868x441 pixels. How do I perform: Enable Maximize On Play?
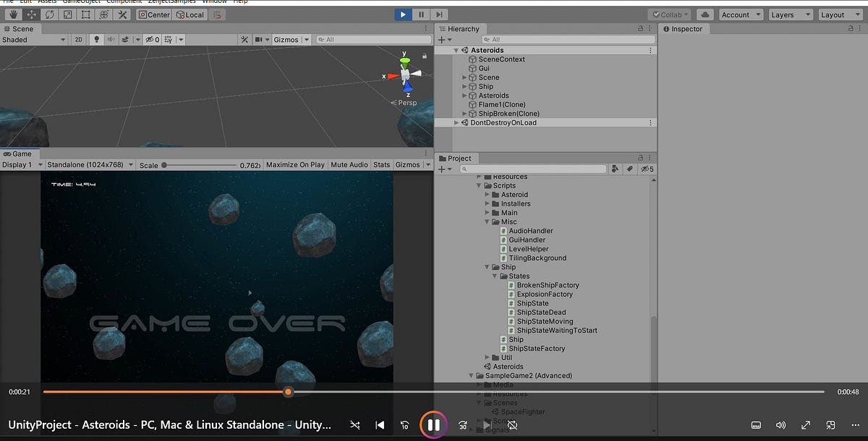click(x=295, y=164)
